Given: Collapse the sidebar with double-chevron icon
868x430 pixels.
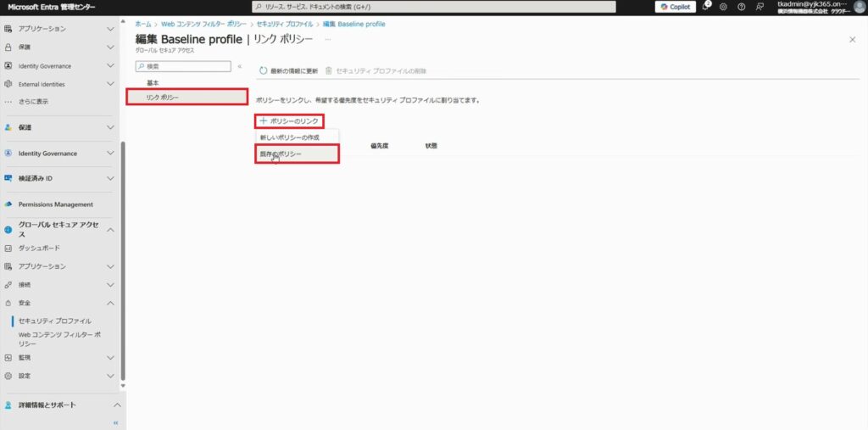Looking at the screenshot, I should [115, 422].
